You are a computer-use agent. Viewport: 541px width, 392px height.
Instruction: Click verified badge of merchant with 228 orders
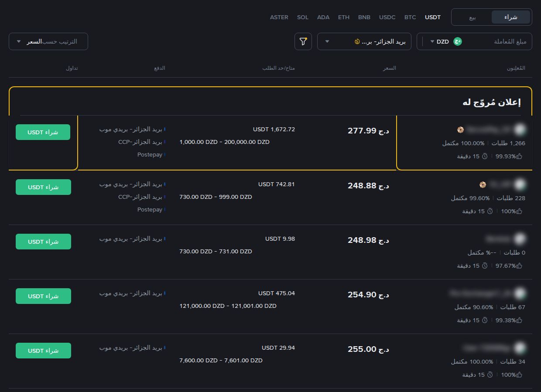[x=482, y=184]
